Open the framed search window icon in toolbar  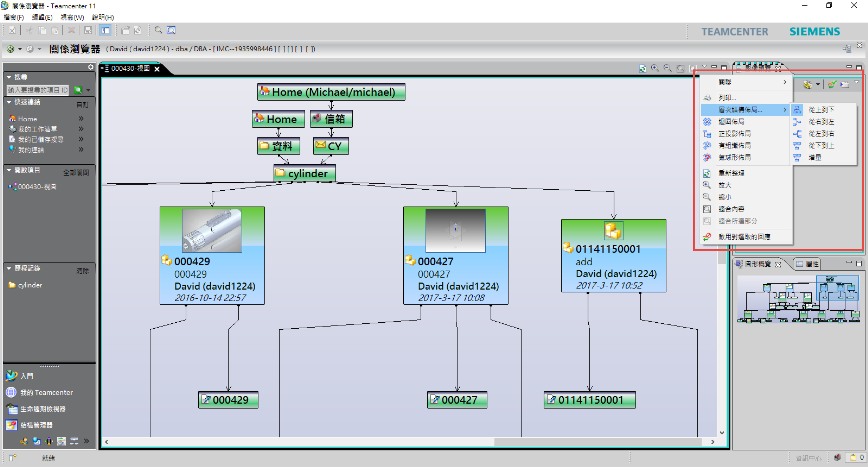tap(171, 30)
